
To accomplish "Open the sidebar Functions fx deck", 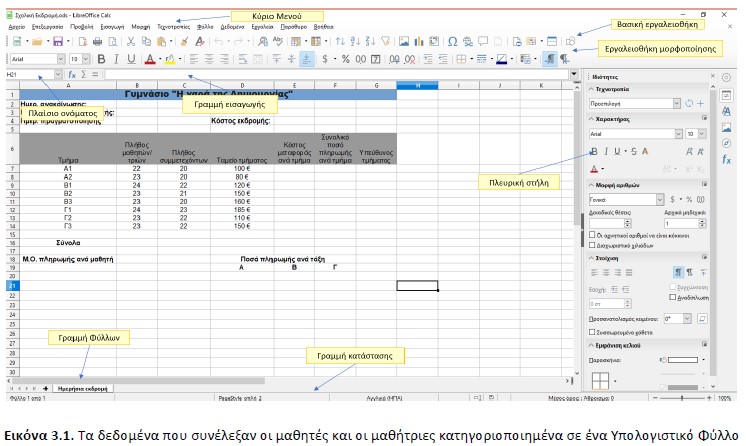I will (x=727, y=160).
